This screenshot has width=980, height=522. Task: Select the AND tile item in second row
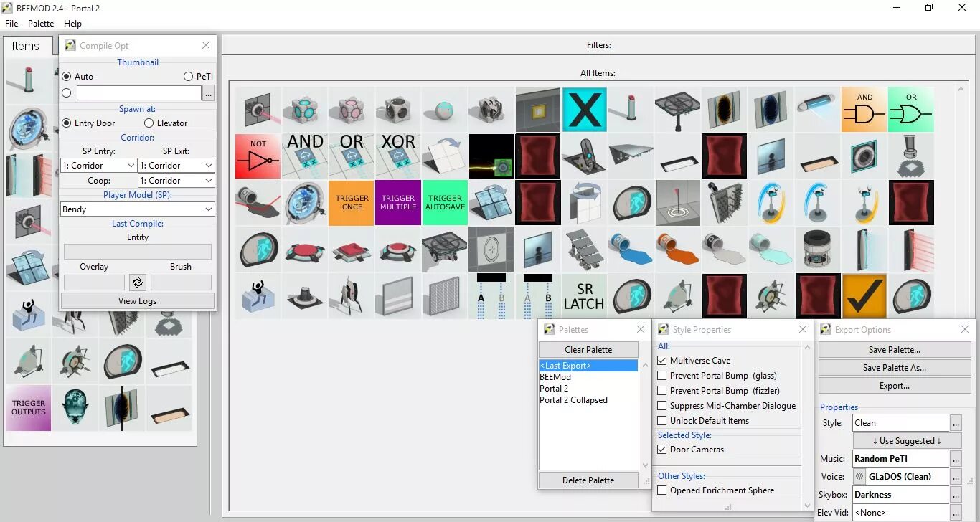tap(304, 156)
